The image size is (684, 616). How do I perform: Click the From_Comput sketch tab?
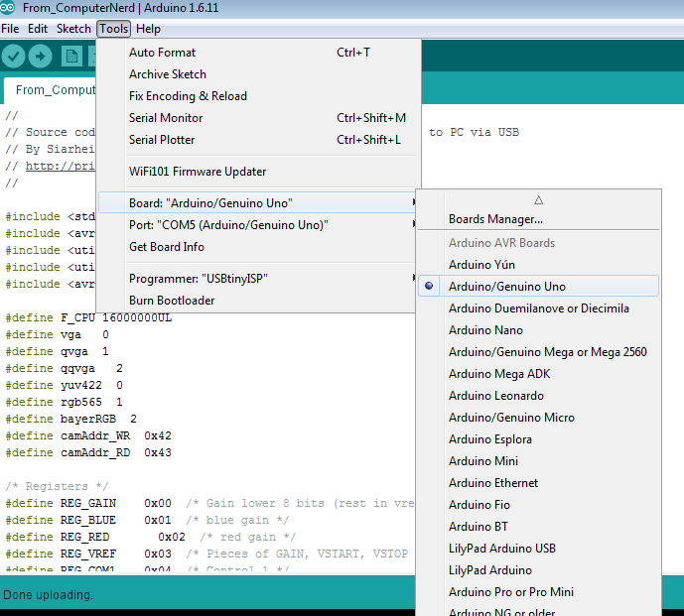51,90
